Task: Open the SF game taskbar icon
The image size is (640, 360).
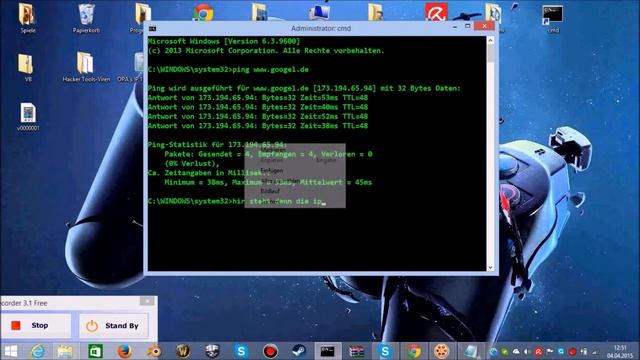Action: 212,351
